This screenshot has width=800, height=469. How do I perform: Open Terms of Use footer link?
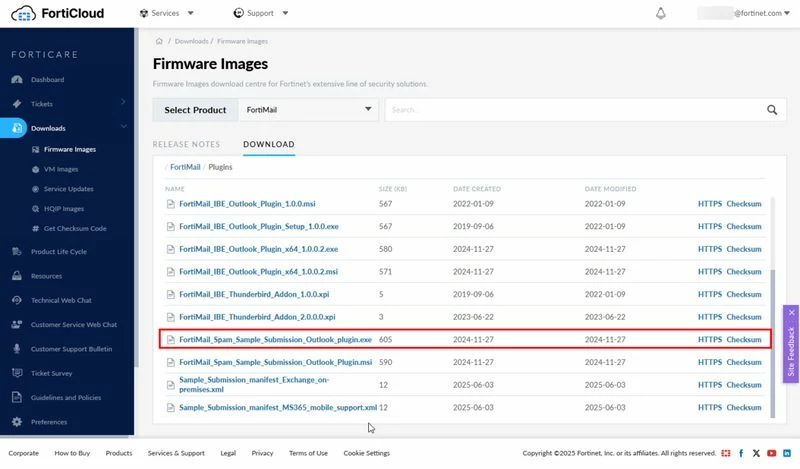click(308, 453)
